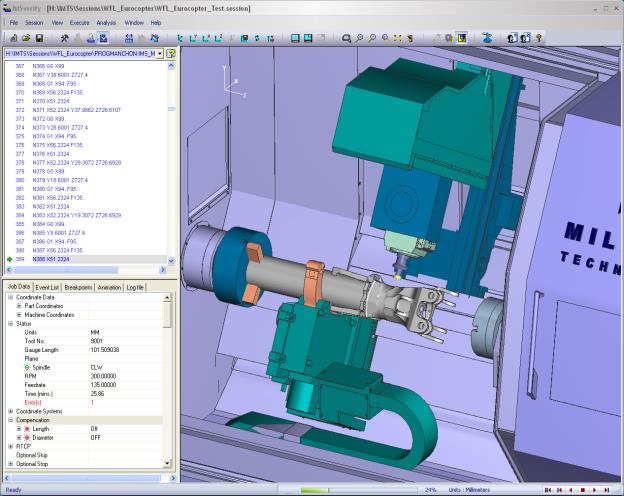The image size is (624, 496).
Task: Select the Optional Skip row
Action: tap(34, 455)
